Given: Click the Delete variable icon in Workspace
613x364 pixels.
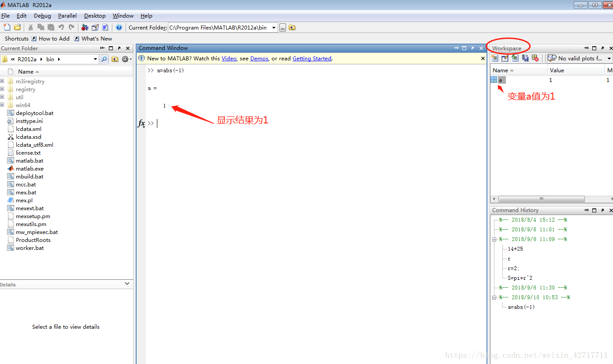Looking at the screenshot, I should click(535, 58).
